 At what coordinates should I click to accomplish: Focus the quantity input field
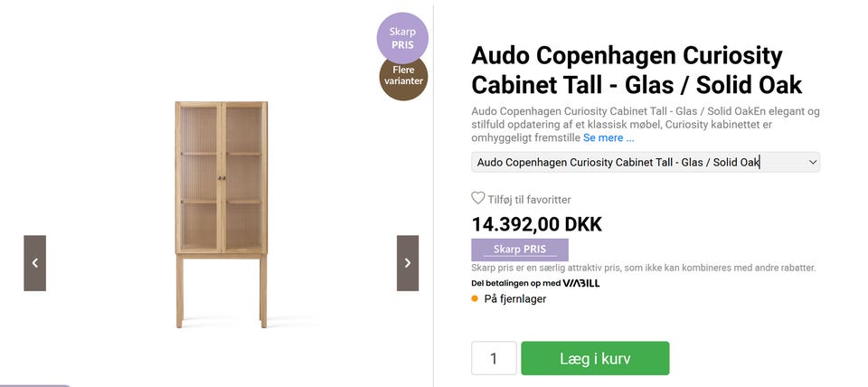[x=494, y=358]
